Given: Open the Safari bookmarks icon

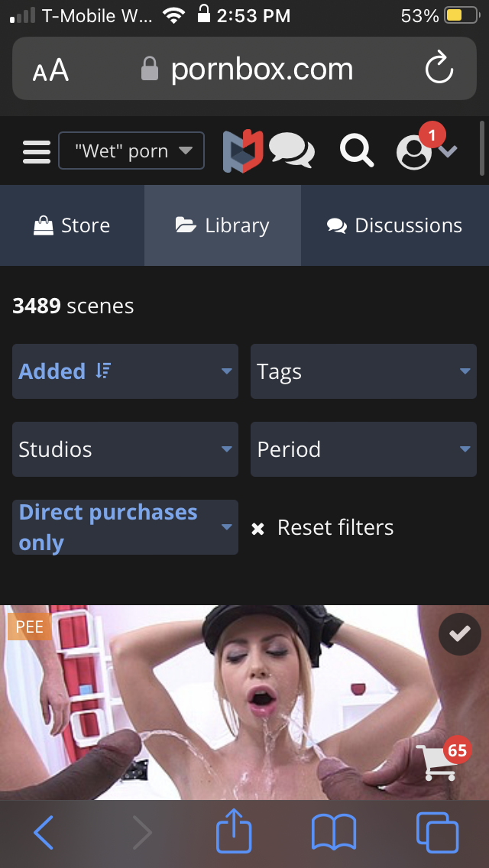Looking at the screenshot, I should point(334,832).
